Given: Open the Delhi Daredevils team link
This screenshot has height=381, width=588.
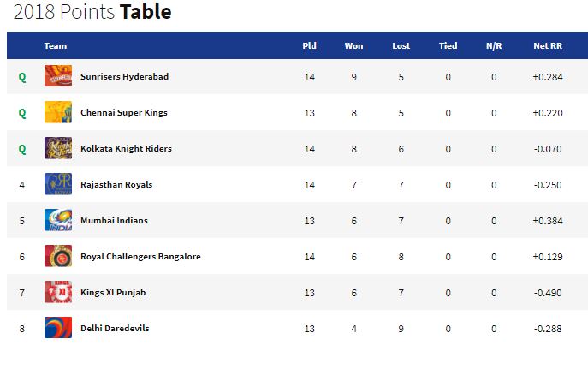Looking at the screenshot, I should point(115,328).
